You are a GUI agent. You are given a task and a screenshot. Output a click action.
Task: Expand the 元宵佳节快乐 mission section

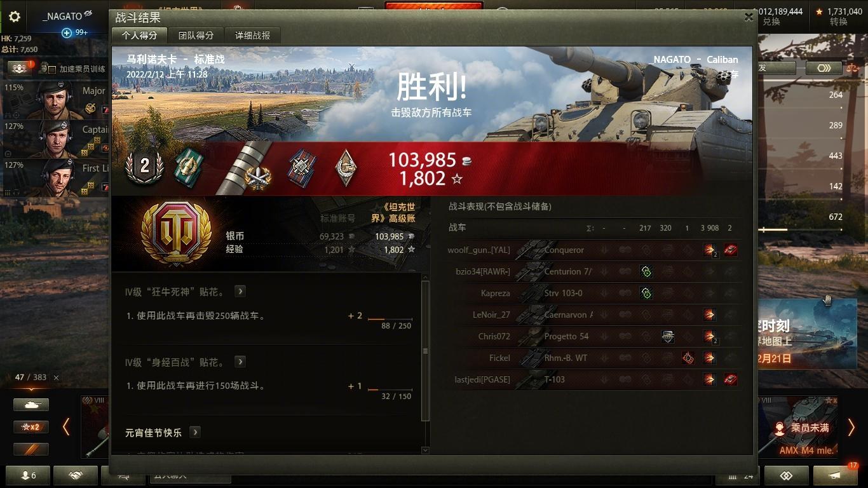click(195, 432)
